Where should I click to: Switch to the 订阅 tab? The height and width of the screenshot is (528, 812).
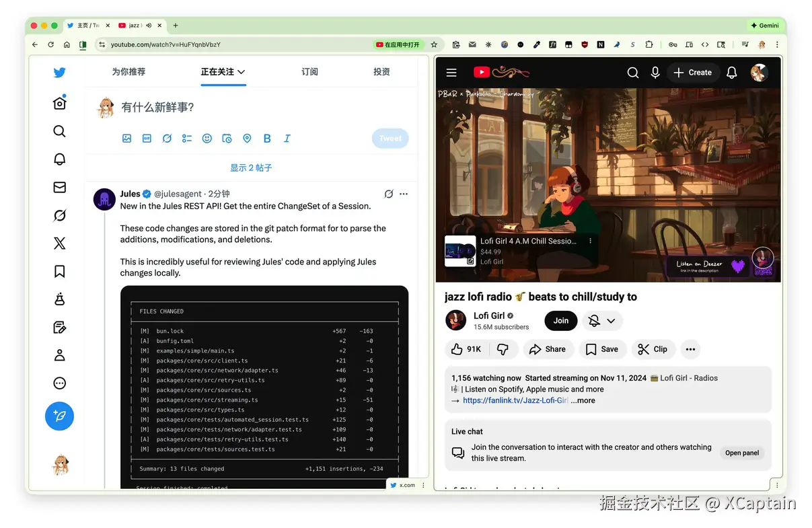click(309, 72)
